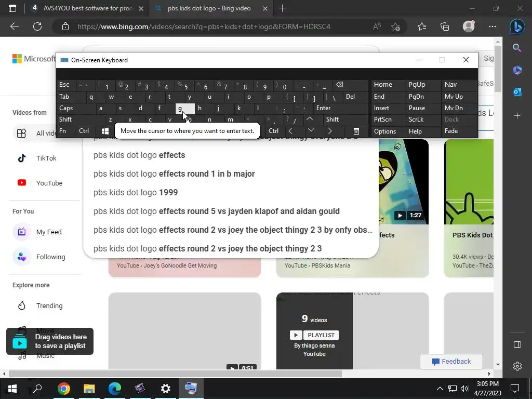Open the profile avatar icon

pyautogui.click(x=469, y=26)
